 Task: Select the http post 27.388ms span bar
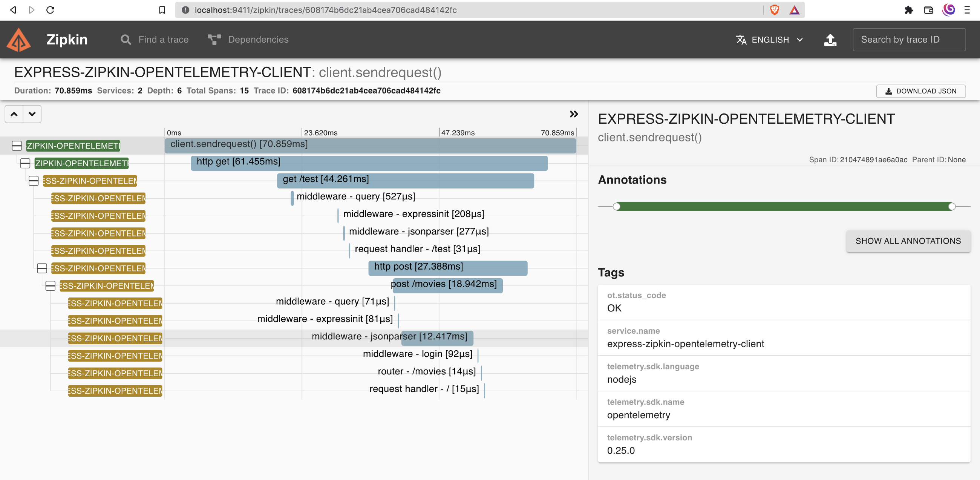448,268
